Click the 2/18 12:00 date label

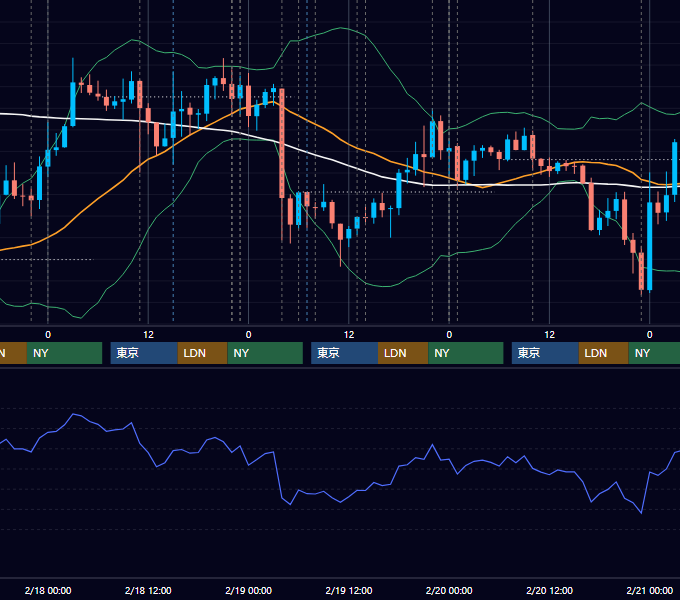click(x=148, y=590)
